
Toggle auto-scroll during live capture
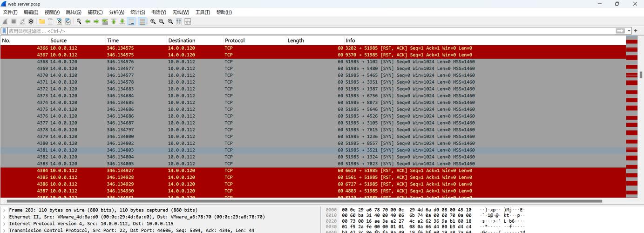(x=131, y=21)
